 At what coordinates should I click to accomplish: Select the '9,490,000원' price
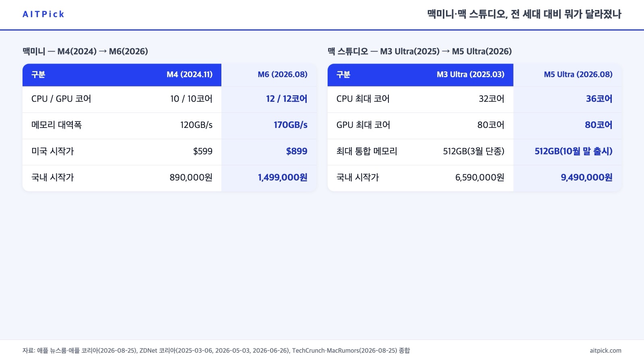click(587, 177)
